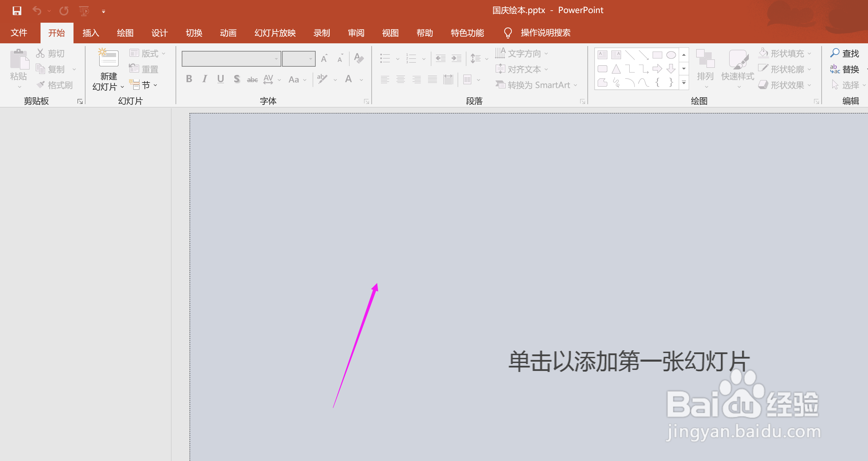Switch to the Design (设计) tab
Image resolution: width=868 pixels, height=461 pixels.
159,33
